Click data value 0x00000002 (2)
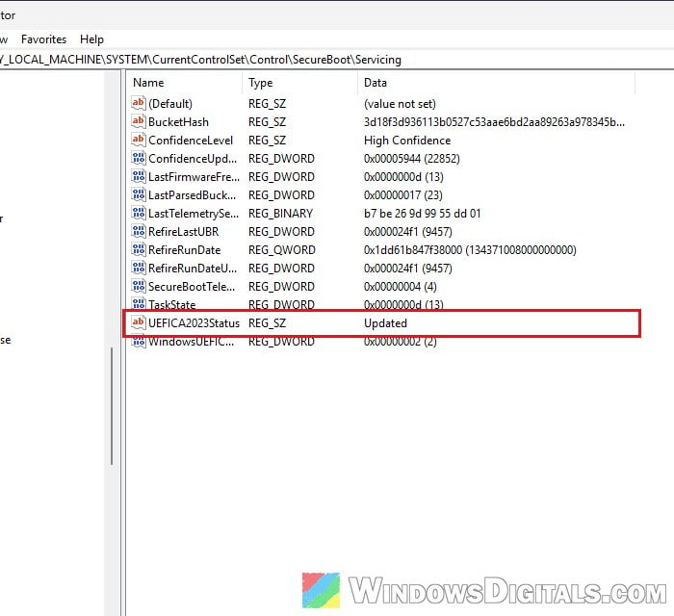674x616 pixels. 400,342
